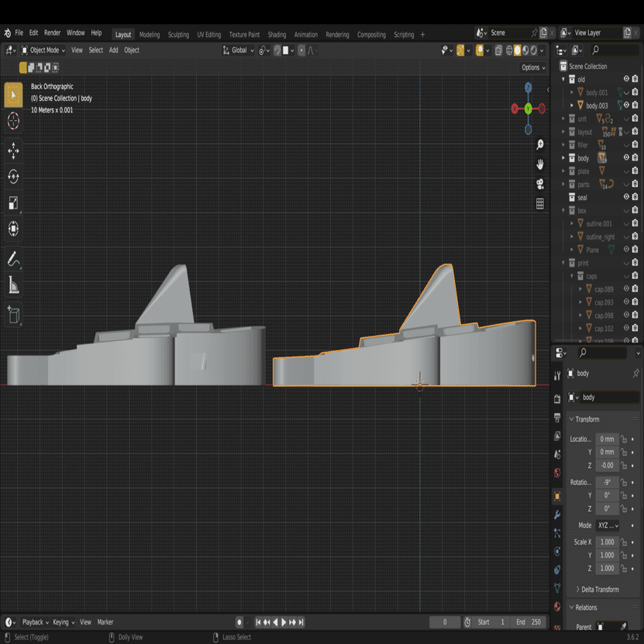644x644 pixels.
Task: Play animation forward
Action: click(284, 622)
